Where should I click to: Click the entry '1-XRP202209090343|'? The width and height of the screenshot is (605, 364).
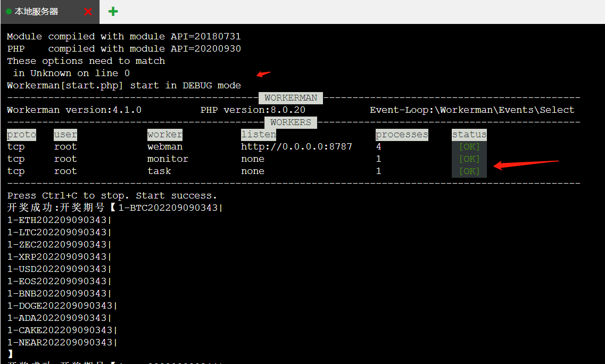pyautogui.click(x=60, y=257)
